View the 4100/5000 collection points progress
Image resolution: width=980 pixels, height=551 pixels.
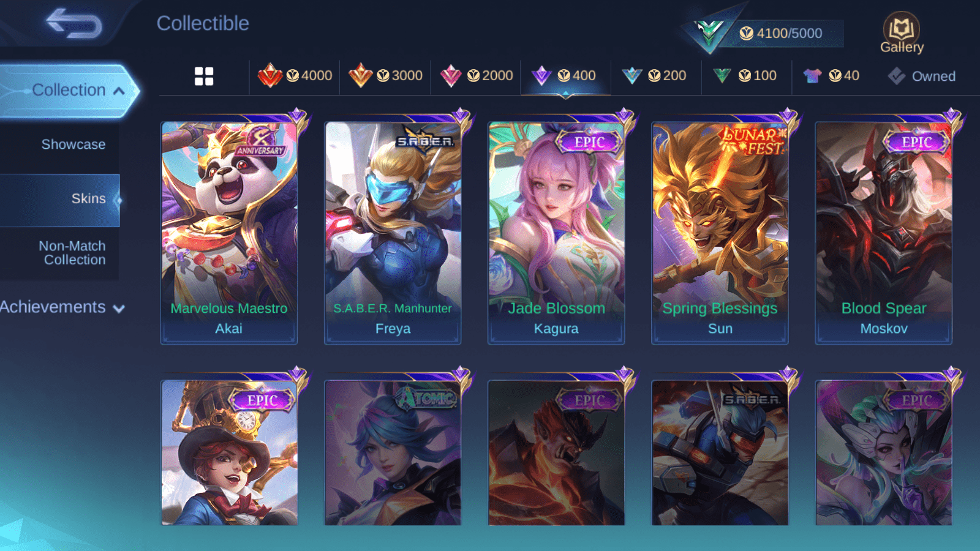(781, 33)
